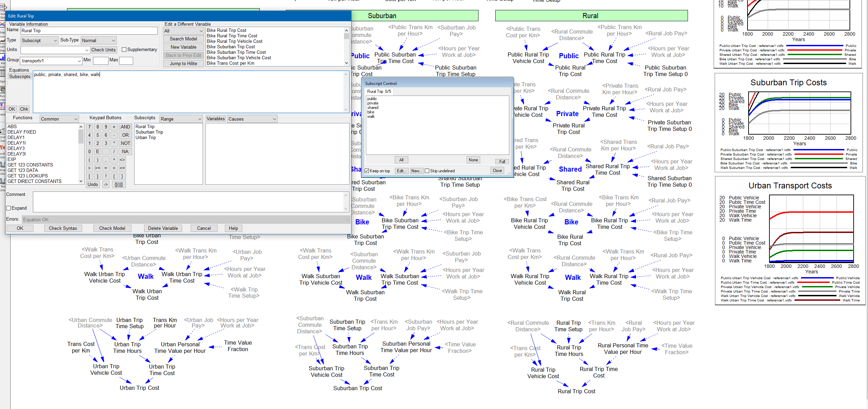Screen dimensions: 868x409
Task: Click the Comment text area
Action: coord(188,202)
